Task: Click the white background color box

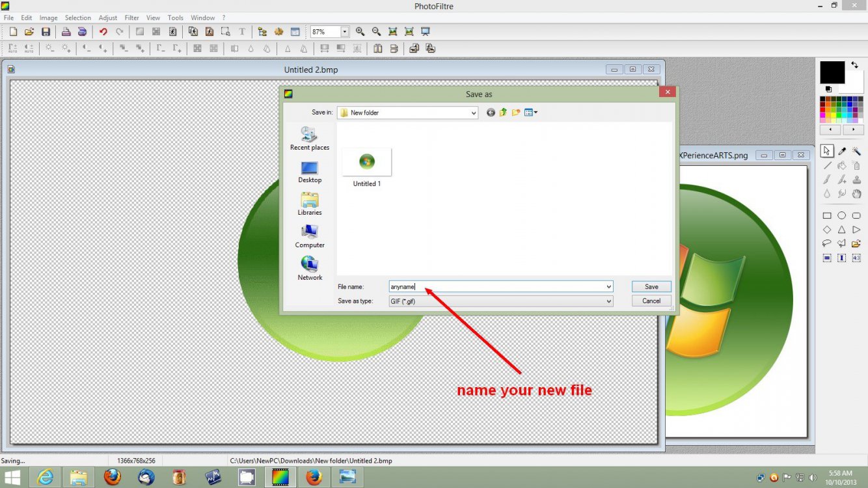Action: coord(854,82)
